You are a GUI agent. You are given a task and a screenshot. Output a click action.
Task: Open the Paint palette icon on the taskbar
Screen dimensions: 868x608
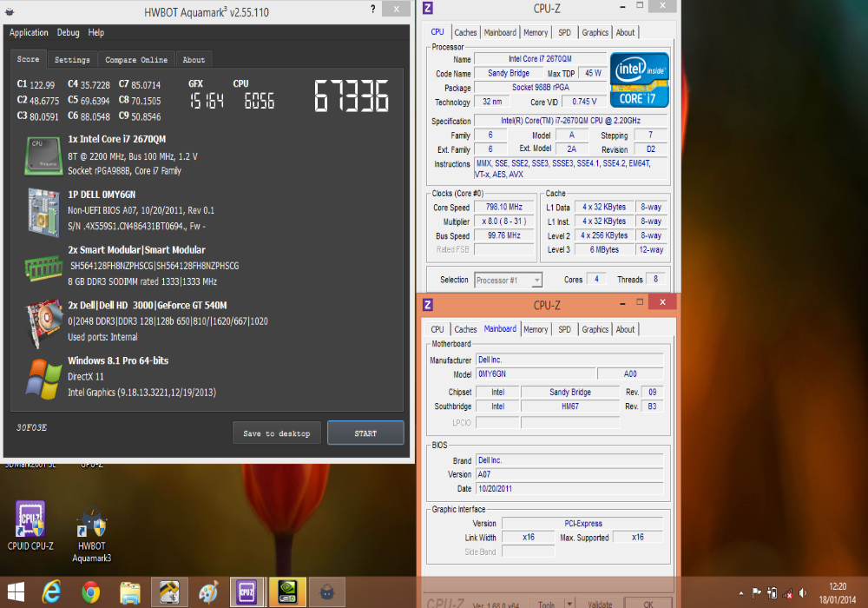[x=208, y=592]
